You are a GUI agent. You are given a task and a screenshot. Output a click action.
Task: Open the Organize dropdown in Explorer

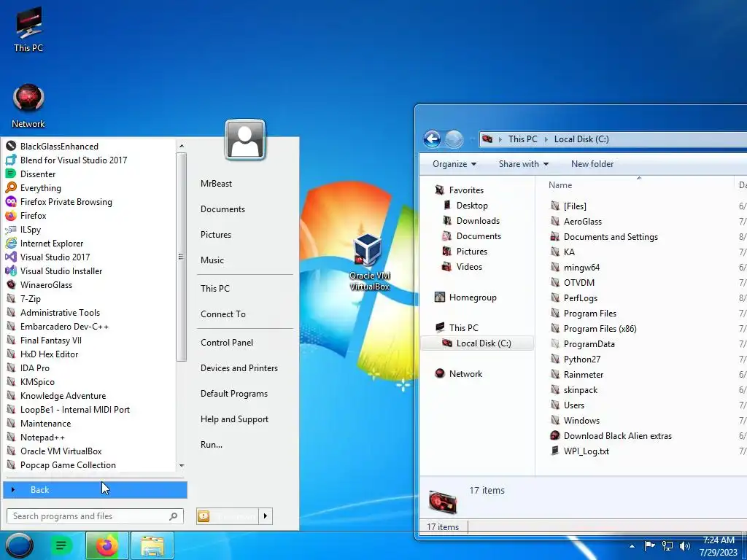[454, 164]
